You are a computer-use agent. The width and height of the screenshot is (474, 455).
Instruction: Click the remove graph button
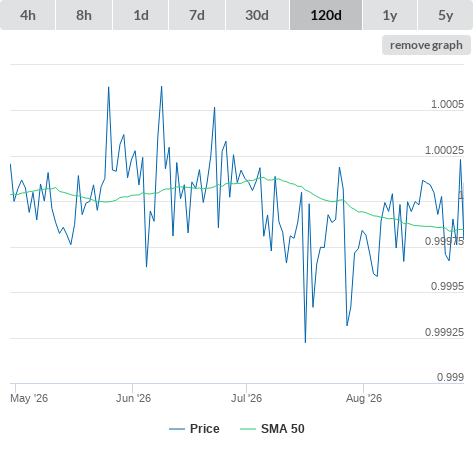[x=426, y=45]
